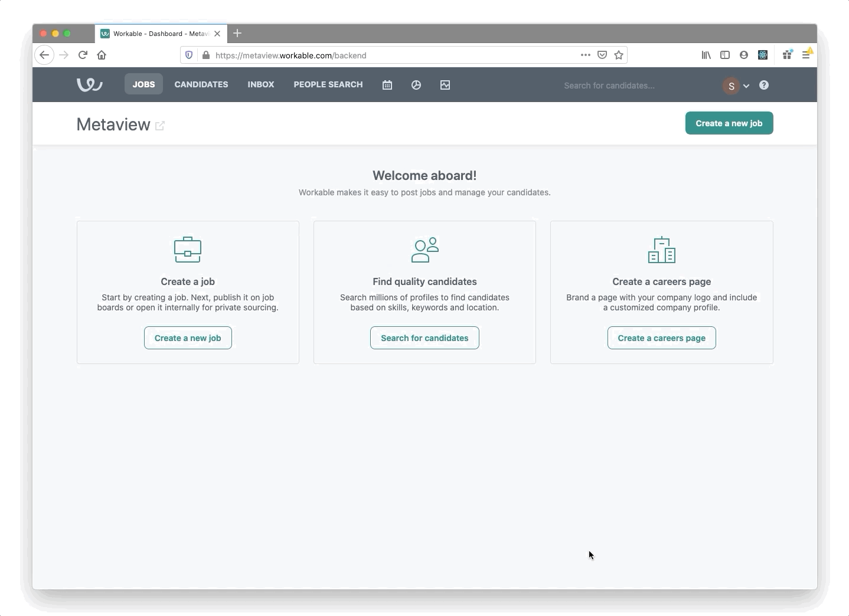This screenshot has height=616, width=849.
Task: Click the extension icon beside the hamburger menu
Action: click(788, 55)
